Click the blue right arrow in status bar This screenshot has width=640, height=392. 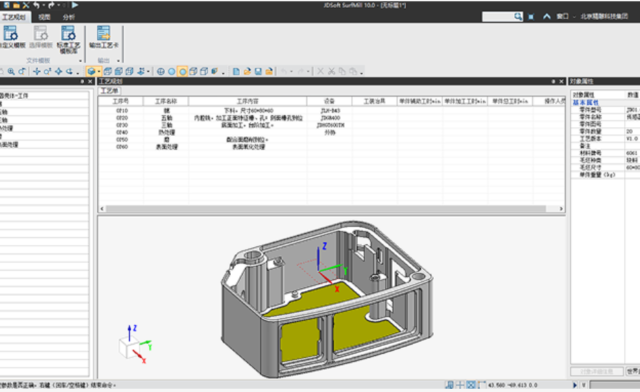coord(575,385)
